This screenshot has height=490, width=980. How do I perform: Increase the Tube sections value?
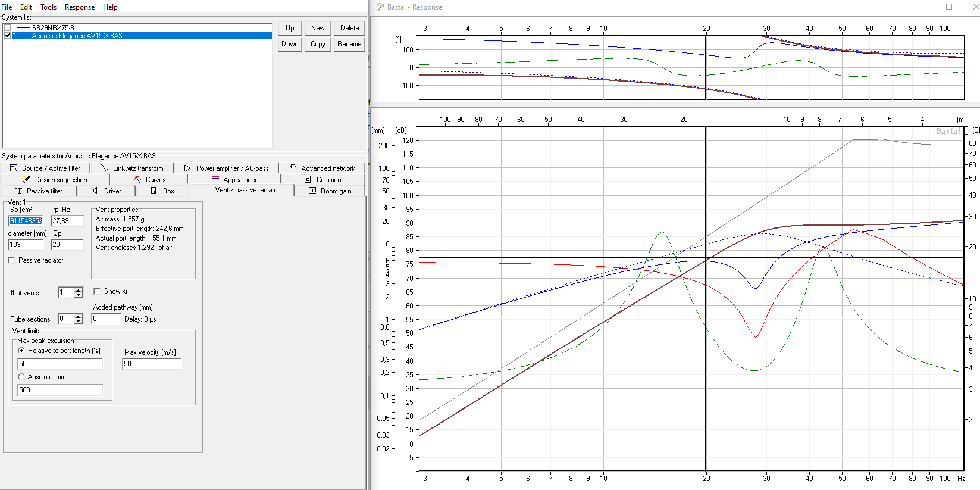tap(79, 316)
